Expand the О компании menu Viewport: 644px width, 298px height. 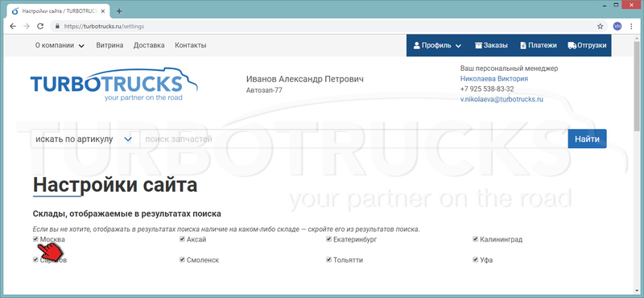tap(60, 45)
